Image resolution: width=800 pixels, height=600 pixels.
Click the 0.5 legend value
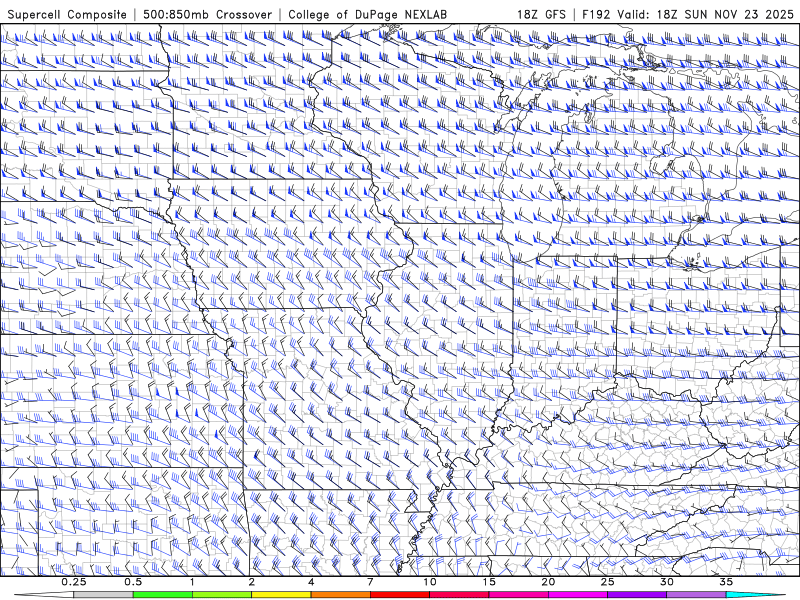click(x=133, y=582)
